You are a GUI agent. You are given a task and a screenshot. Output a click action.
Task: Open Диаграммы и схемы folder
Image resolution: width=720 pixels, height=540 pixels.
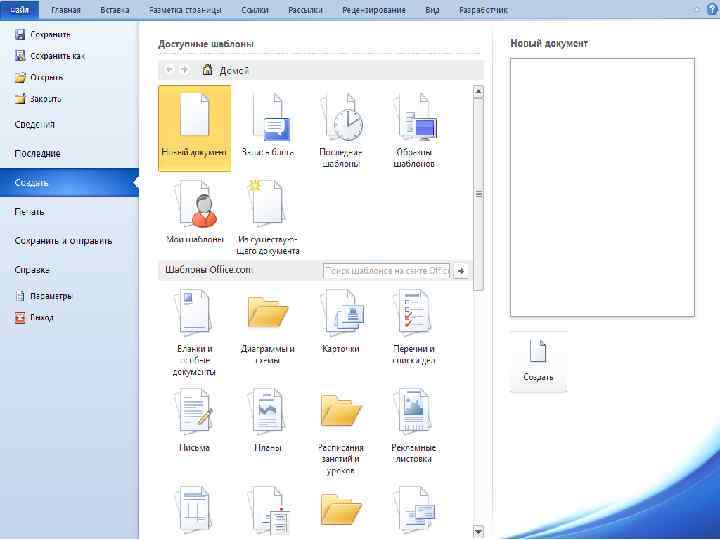point(268,327)
